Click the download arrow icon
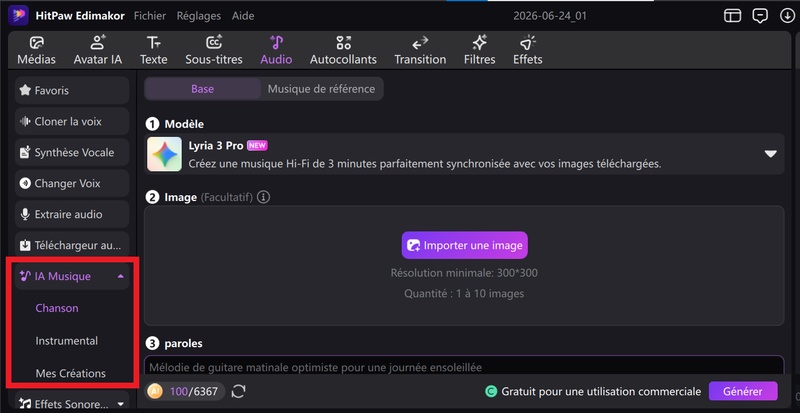 [x=787, y=16]
